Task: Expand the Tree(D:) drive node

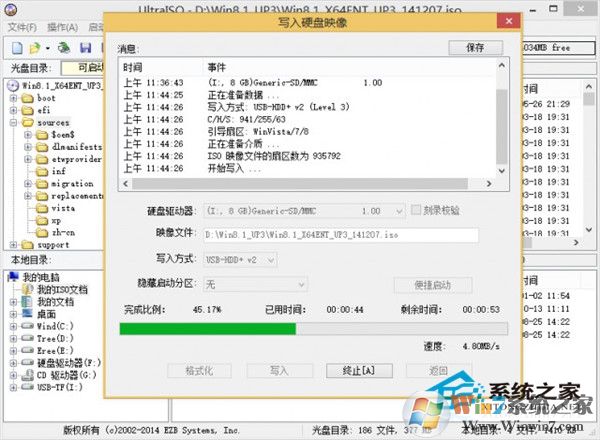Action: click(13, 339)
